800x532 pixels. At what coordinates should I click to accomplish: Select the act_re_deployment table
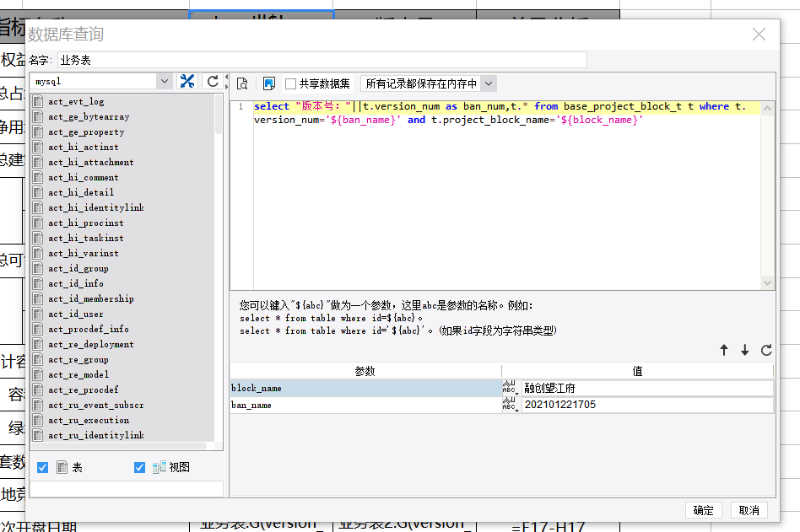click(x=90, y=344)
